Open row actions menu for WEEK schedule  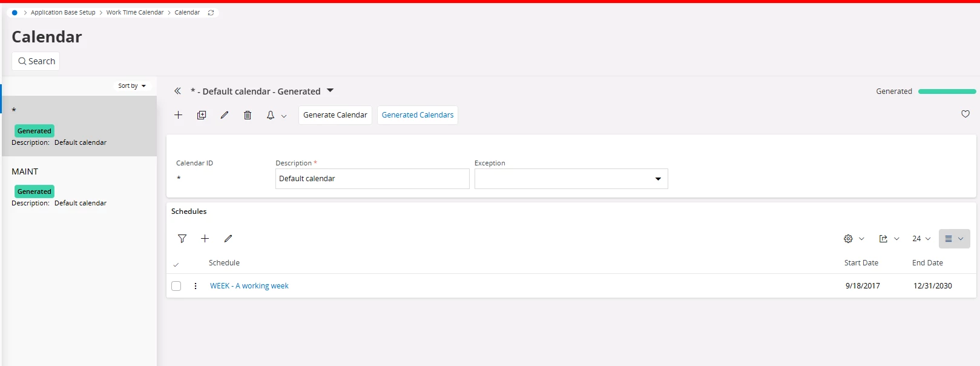pos(196,286)
